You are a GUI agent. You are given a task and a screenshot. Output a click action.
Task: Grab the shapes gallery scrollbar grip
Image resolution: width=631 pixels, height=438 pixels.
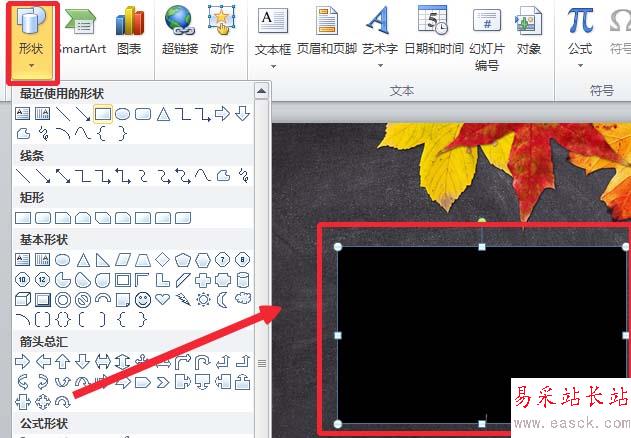click(262, 364)
